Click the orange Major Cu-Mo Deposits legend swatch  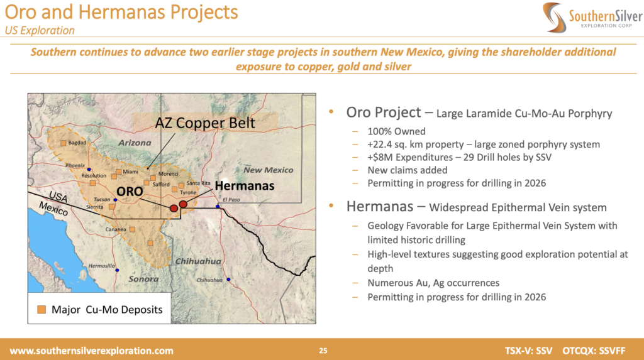pyautogui.click(x=42, y=309)
